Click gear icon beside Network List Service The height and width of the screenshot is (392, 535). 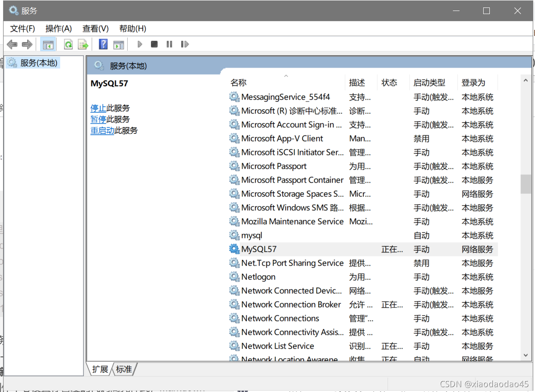coord(235,346)
